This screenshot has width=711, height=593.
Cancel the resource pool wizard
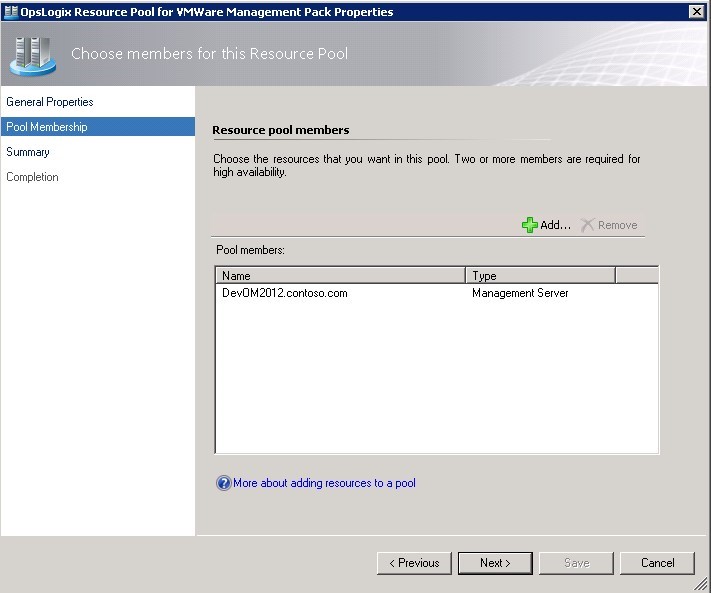pos(657,563)
